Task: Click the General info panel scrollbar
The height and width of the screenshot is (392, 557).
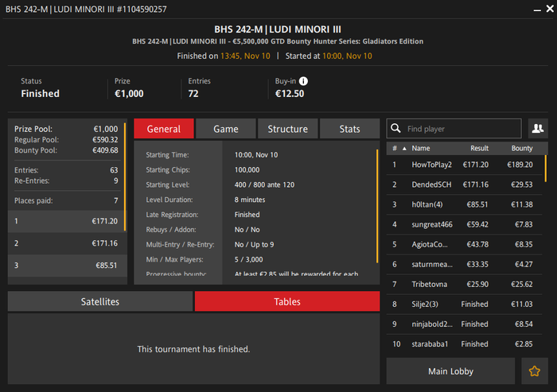Action: click(377, 206)
